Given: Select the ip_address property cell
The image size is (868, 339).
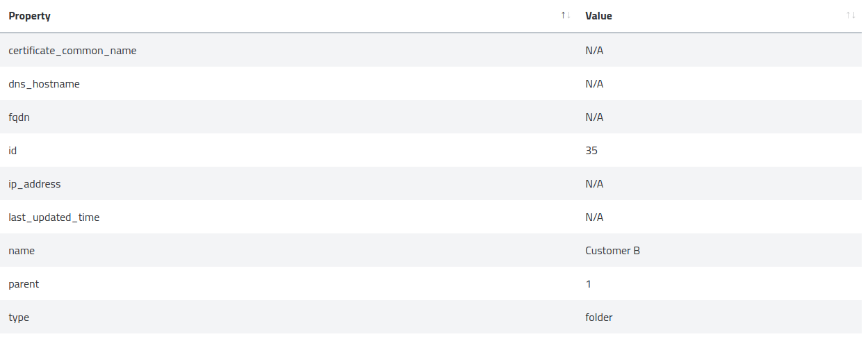Looking at the screenshot, I should tap(35, 183).
